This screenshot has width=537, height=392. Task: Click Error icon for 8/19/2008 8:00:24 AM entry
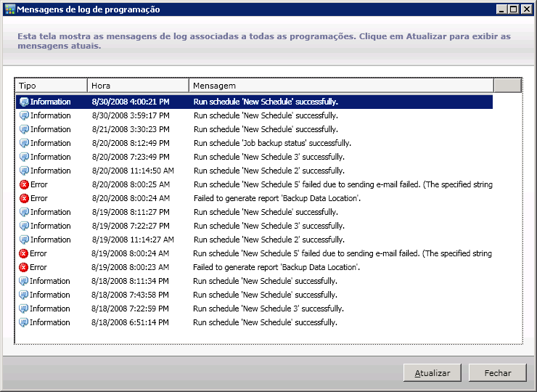point(24,254)
